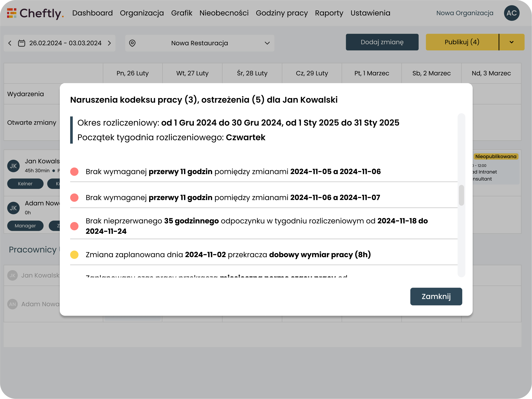Select the 35 godzinnego odpoczynku violation row
The image size is (532, 399).
pyautogui.click(x=264, y=226)
